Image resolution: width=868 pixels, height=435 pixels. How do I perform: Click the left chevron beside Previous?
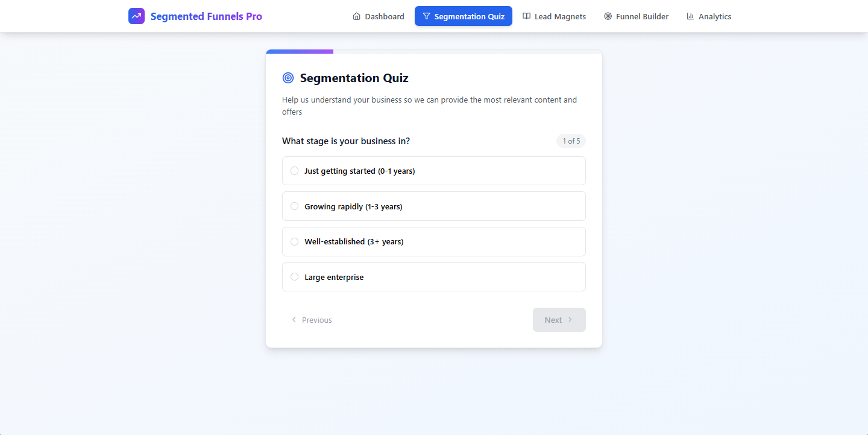tap(294, 320)
